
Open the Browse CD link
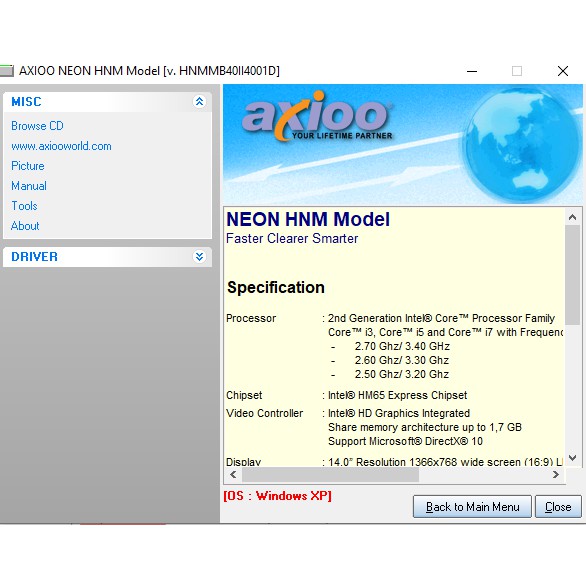(37, 126)
